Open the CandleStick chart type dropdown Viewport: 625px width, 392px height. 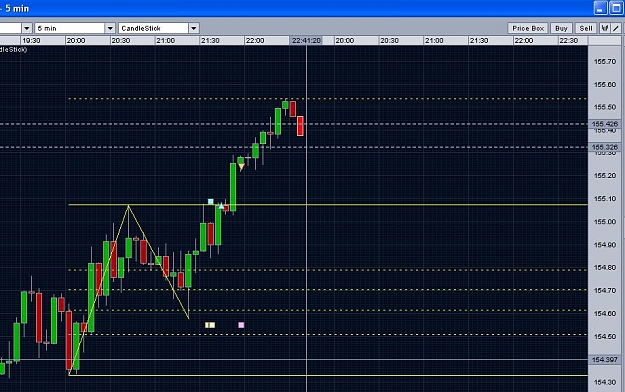coord(193,28)
